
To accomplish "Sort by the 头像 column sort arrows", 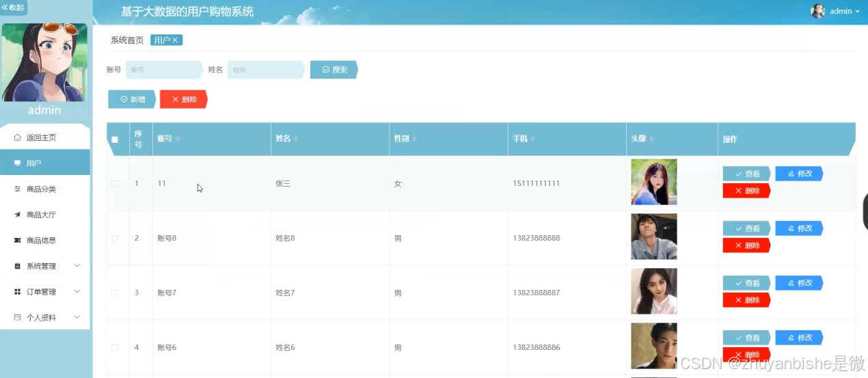I will 651,139.
